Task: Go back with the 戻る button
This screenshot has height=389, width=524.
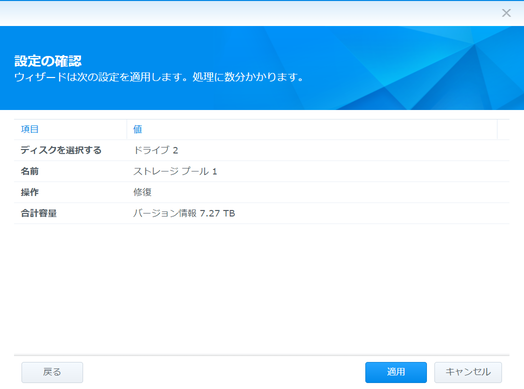Action: pos(52,372)
